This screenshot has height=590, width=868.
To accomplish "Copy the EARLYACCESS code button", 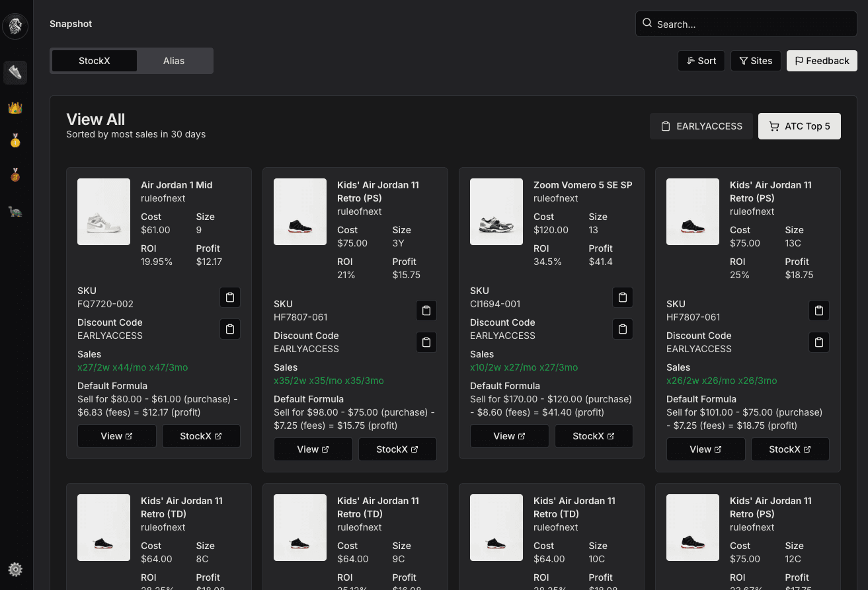I will coord(701,126).
